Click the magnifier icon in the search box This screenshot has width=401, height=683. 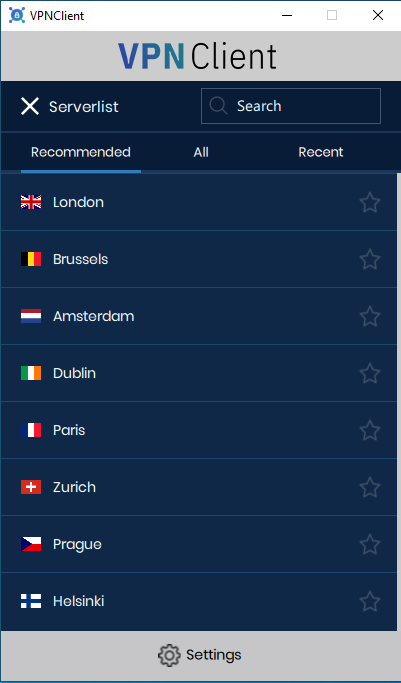[218, 105]
